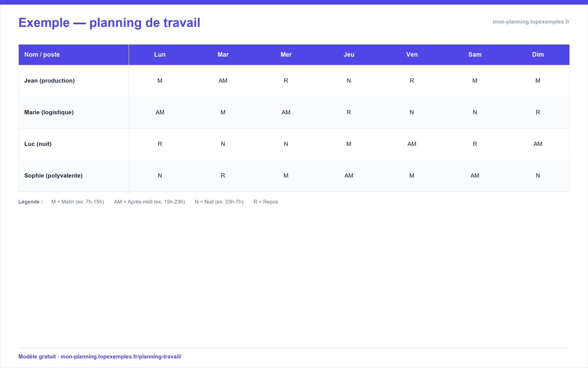Select Sophie's Mar cell showing R

(x=223, y=176)
